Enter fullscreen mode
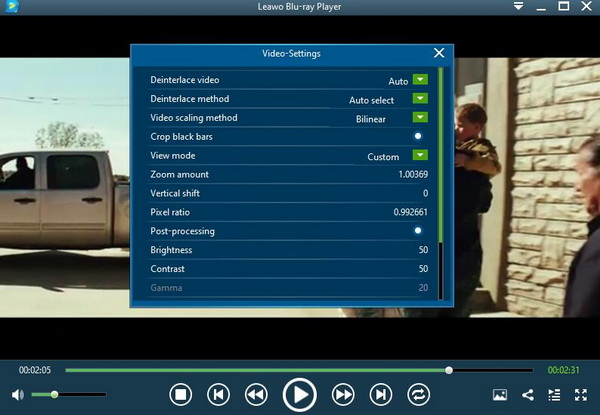The image size is (600, 415). (x=581, y=395)
